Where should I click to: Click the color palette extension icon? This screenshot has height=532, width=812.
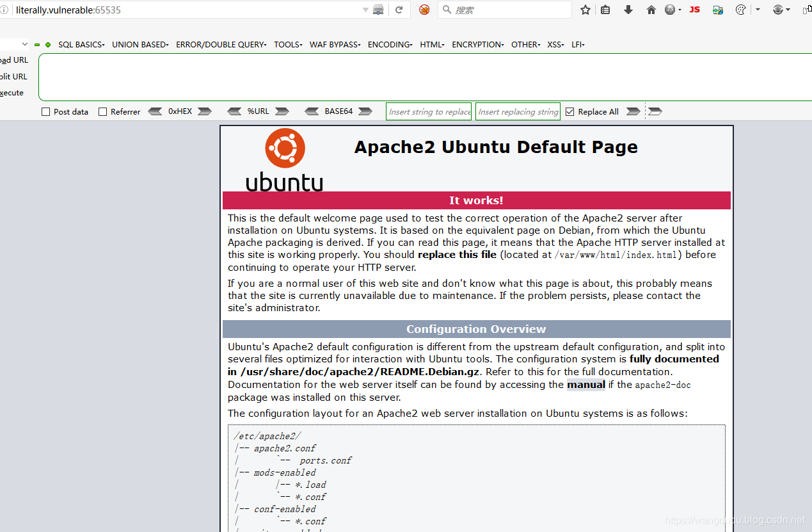pos(741,10)
